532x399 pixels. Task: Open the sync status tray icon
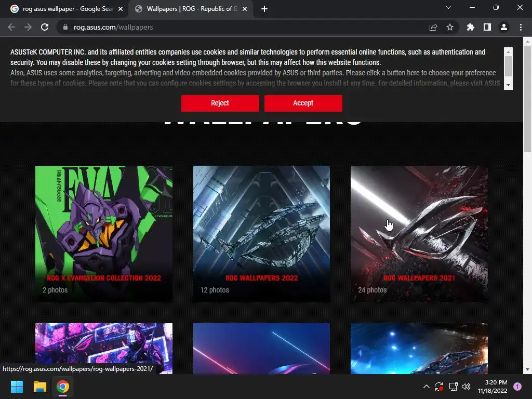439,387
